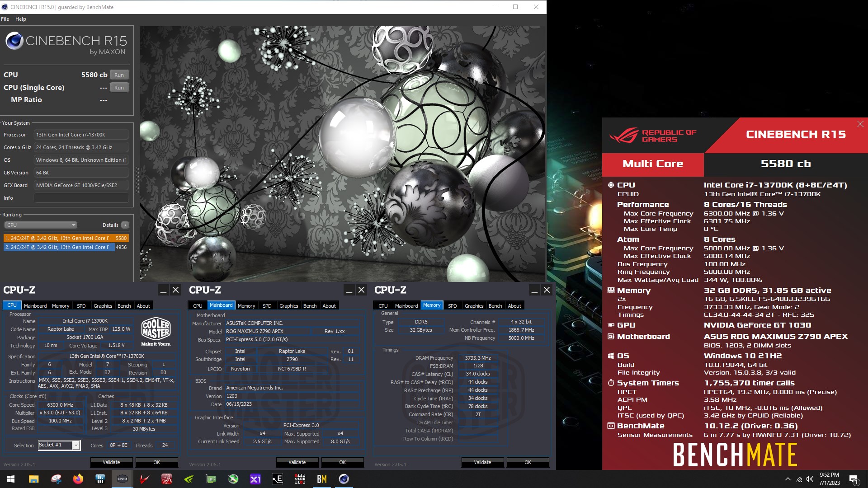Open the purple X1 taskbar app
This screenshot has width=868, height=488.
(x=255, y=479)
